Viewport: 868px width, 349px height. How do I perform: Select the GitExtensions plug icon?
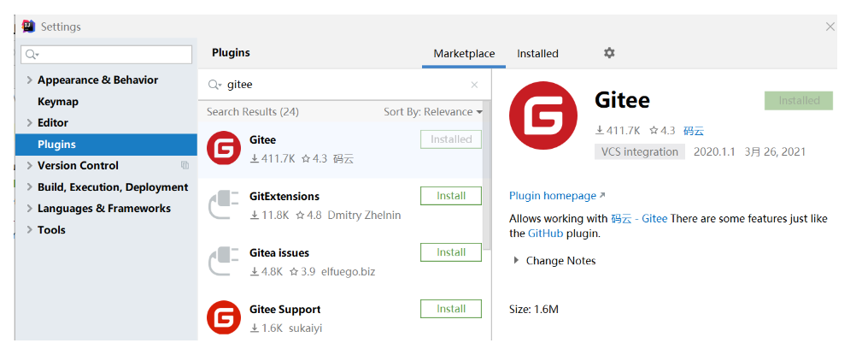pos(224,205)
